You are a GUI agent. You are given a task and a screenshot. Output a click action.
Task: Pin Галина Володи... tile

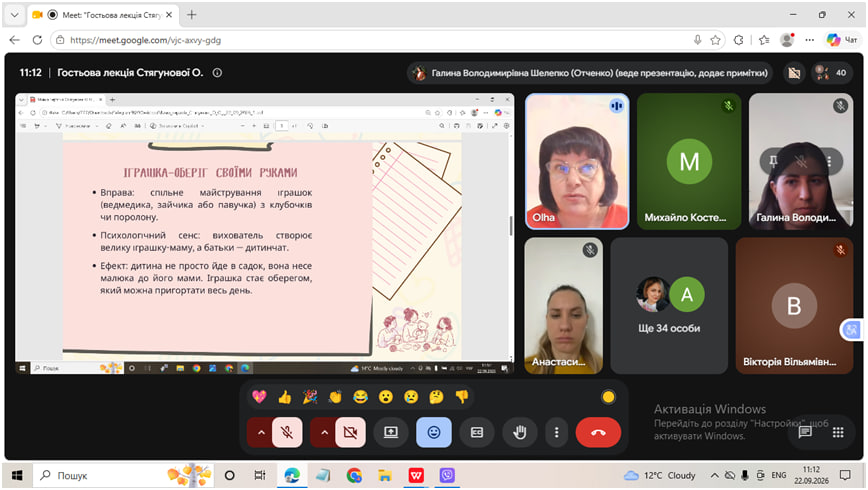click(x=773, y=161)
